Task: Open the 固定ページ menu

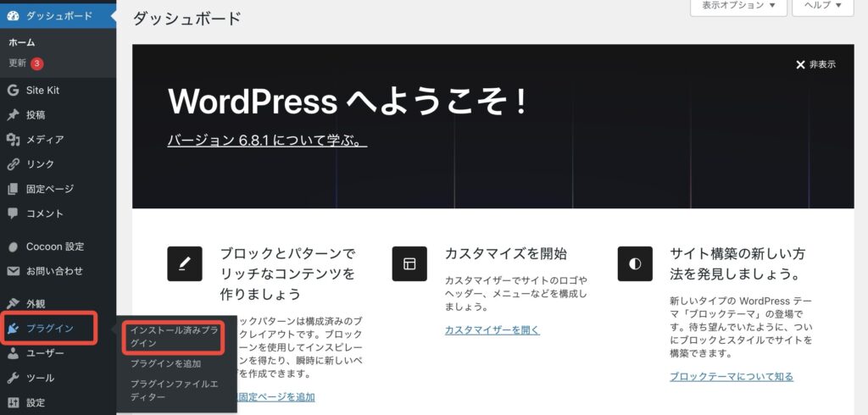Action: (x=58, y=189)
